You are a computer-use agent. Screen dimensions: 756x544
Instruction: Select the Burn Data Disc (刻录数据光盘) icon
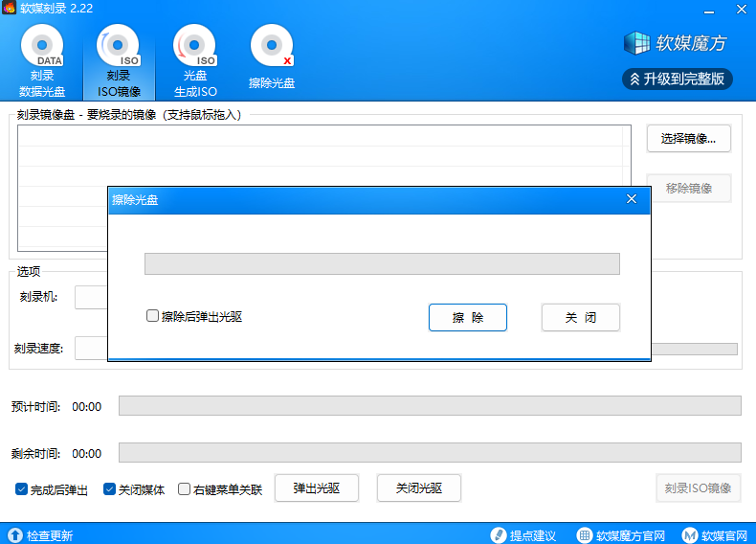point(42,48)
